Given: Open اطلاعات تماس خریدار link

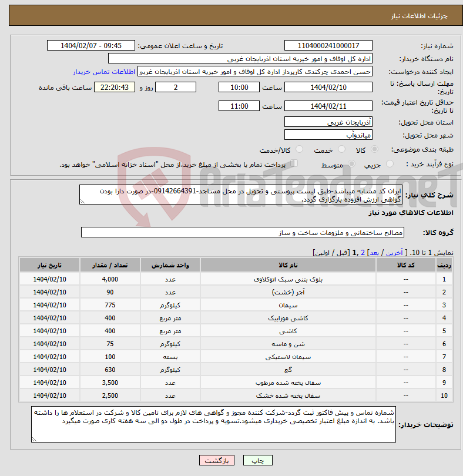Looking at the screenshot, I should pyautogui.click(x=104, y=72).
